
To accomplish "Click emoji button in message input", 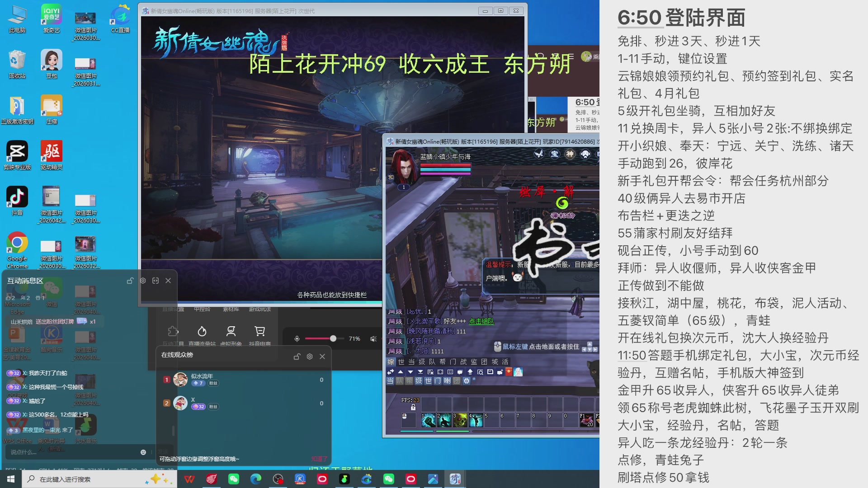I will 143,452.
